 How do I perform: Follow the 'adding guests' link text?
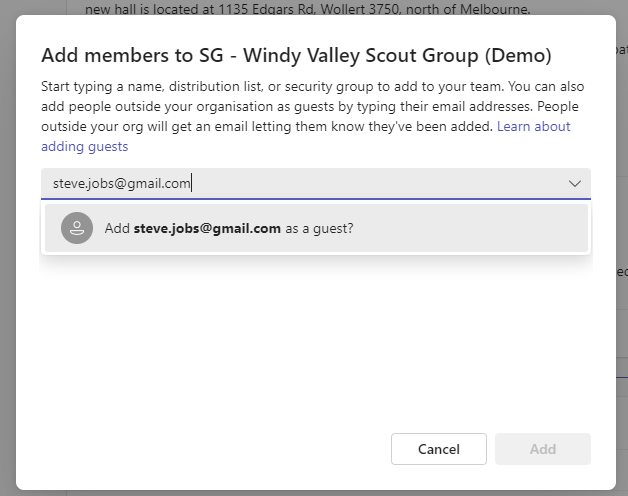85,147
